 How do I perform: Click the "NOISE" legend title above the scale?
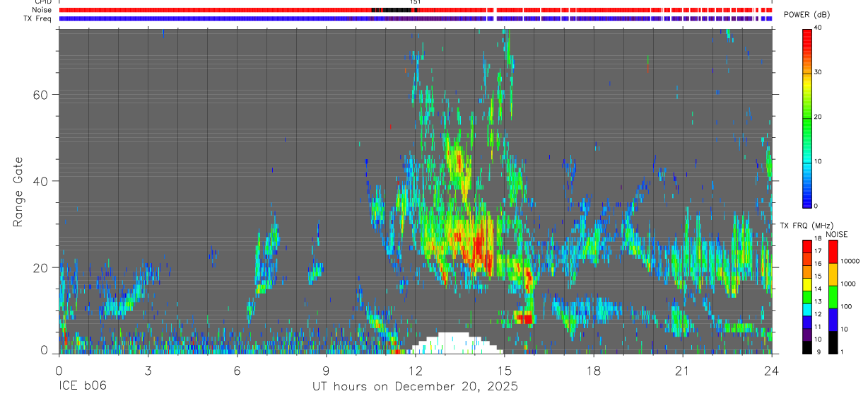click(836, 234)
